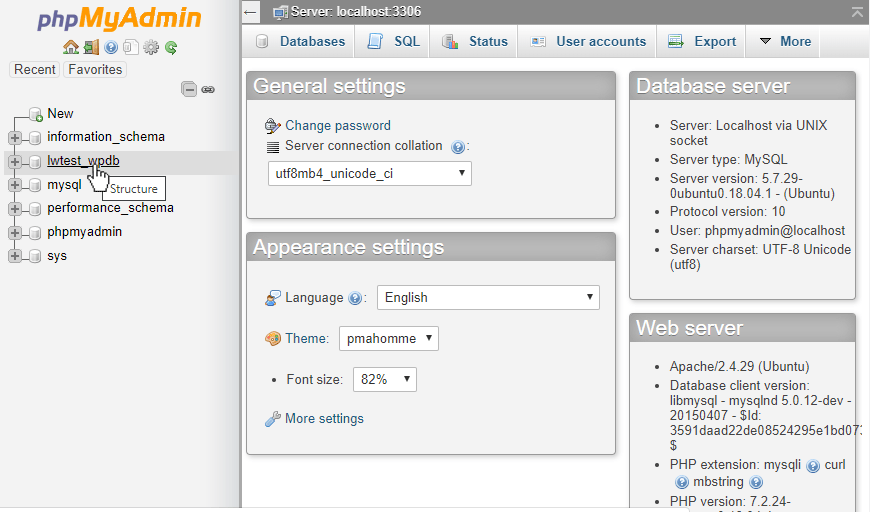Open the Databases tab
The width and height of the screenshot is (870, 512).
[299, 42]
